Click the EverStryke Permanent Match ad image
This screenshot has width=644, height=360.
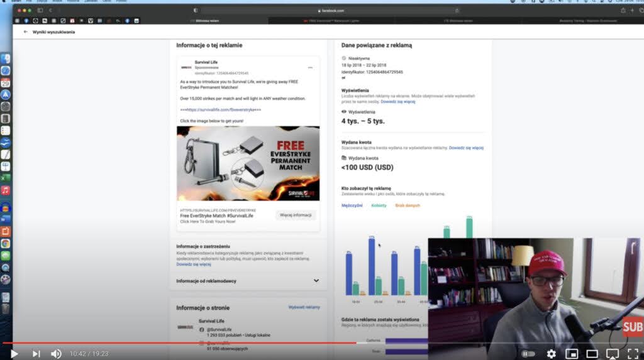click(248, 163)
